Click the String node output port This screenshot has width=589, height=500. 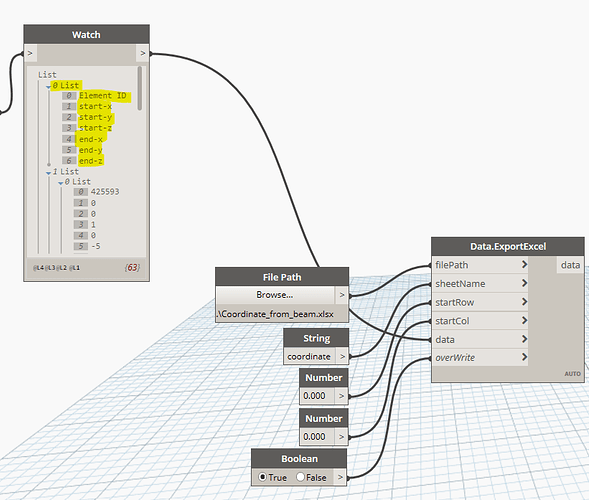[342, 356]
